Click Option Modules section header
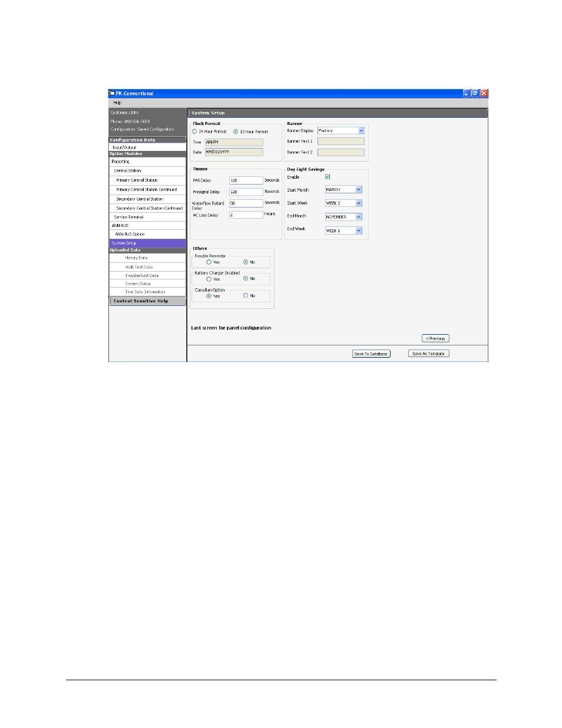 pos(147,154)
